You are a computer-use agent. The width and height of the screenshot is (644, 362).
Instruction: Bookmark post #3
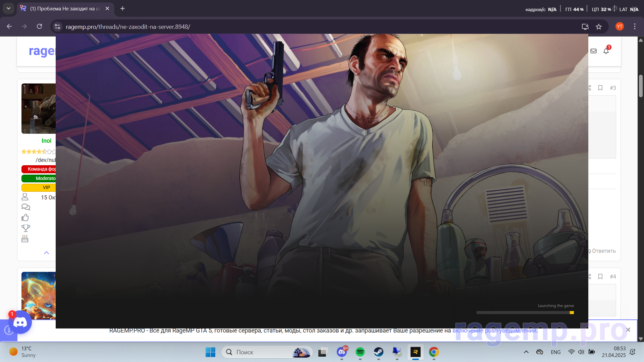tap(600, 88)
